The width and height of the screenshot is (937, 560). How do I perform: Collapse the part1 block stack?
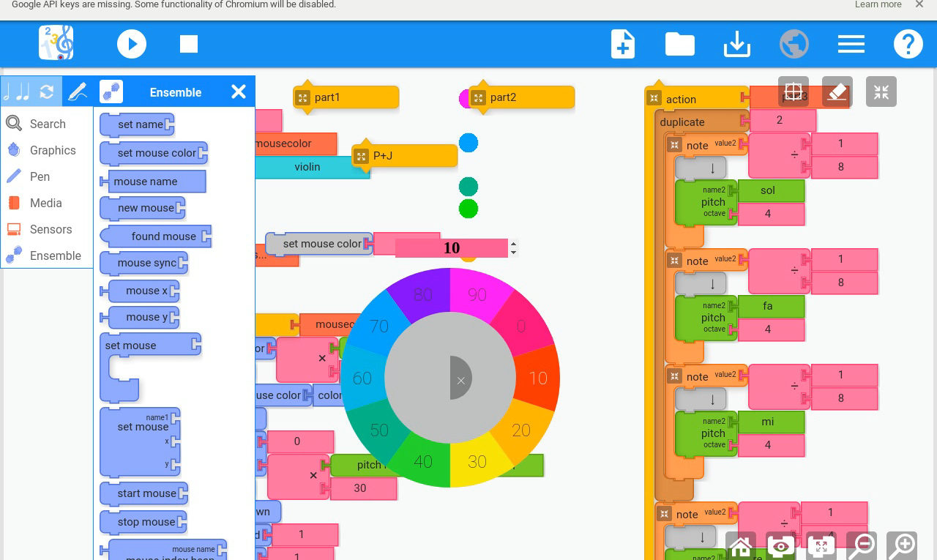pyautogui.click(x=302, y=97)
